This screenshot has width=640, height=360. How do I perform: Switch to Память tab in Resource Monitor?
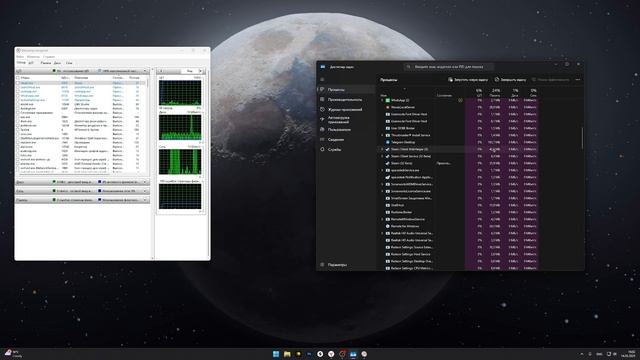pos(45,63)
